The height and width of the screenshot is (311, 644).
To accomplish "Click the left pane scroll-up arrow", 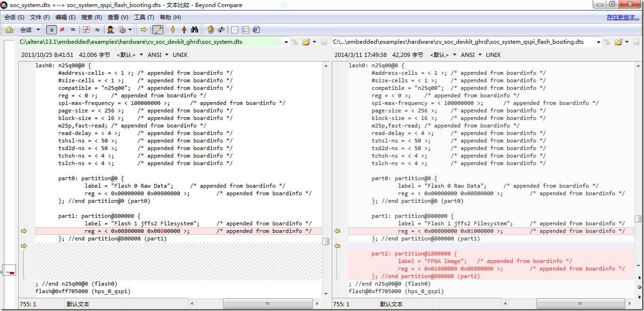I will 326,65.
